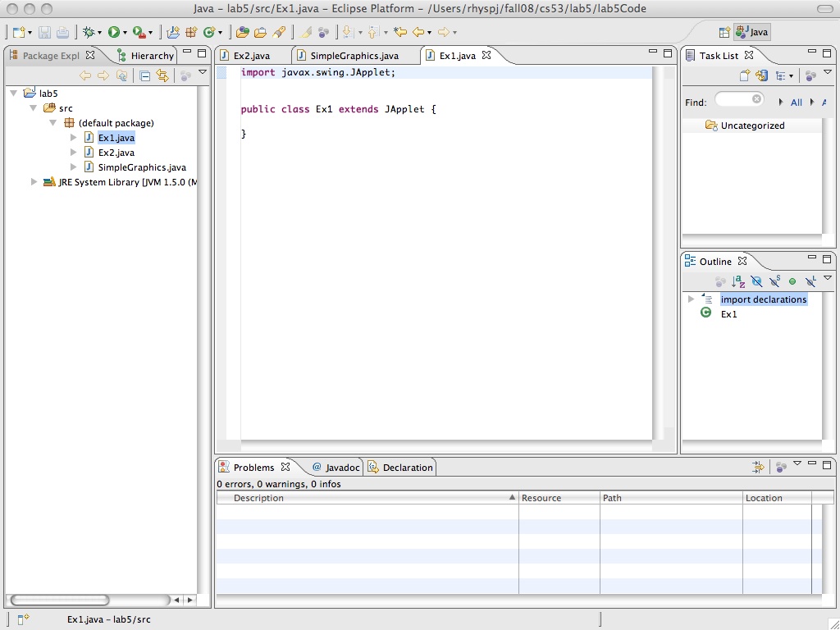Expand SimpleGraphics.java in Package Explorer
The image size is (840, 630).
[73, 167]
